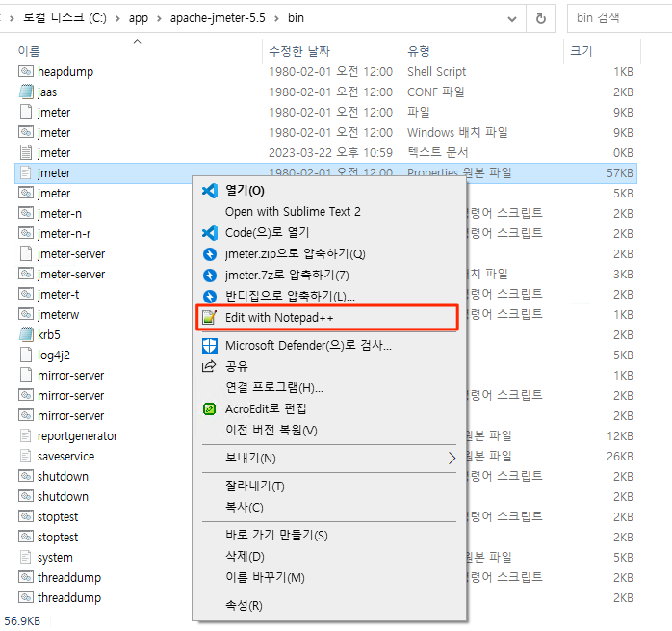672x631 pixels.
Task: Choose 'Edit with Notepad++' from the context menu
Action: (x=327, y=318)
